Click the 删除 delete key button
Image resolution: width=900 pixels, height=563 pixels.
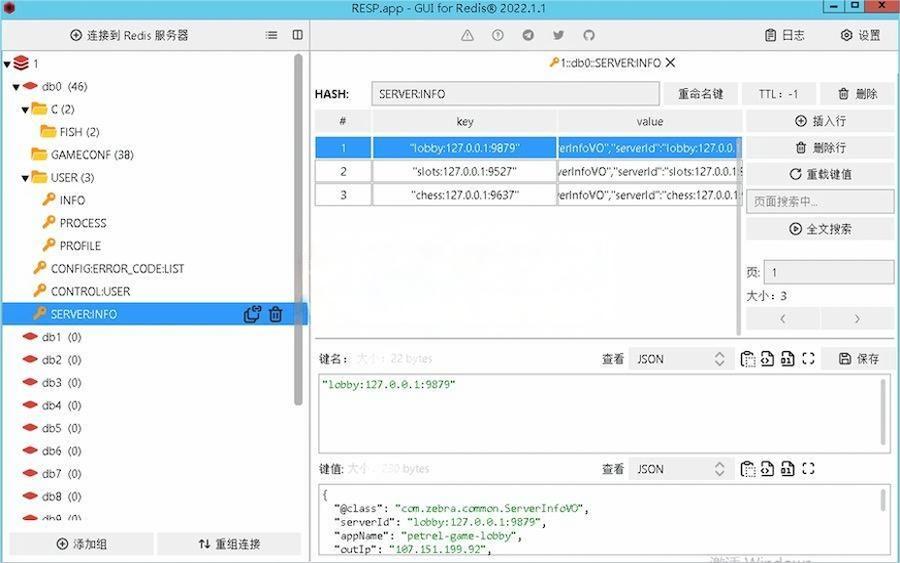857,94
